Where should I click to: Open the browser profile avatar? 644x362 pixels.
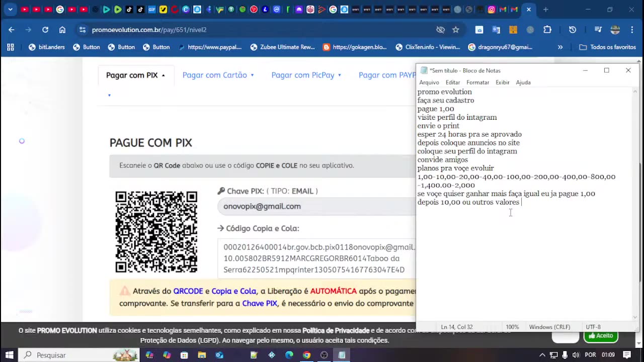click(x=615, y=30)
